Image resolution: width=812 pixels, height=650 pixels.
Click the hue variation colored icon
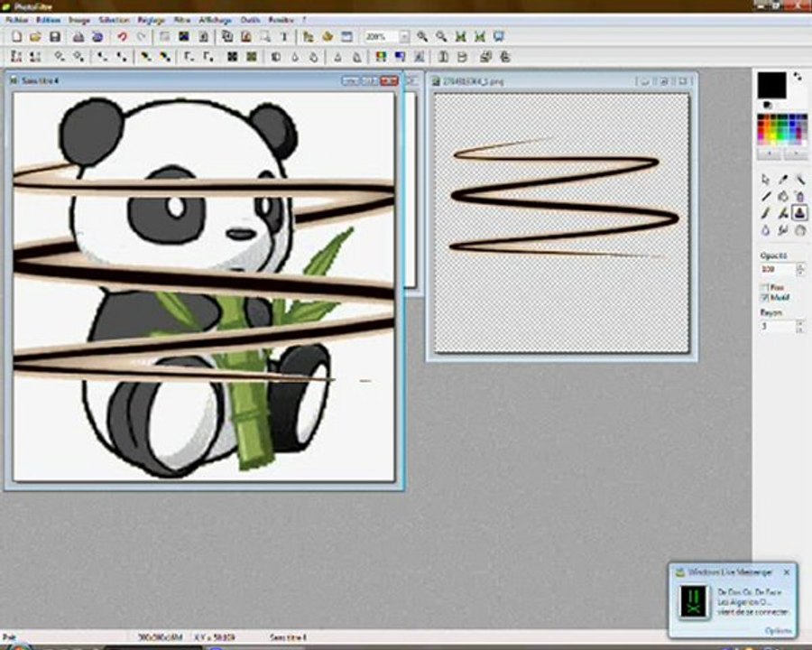click(381, 57)
